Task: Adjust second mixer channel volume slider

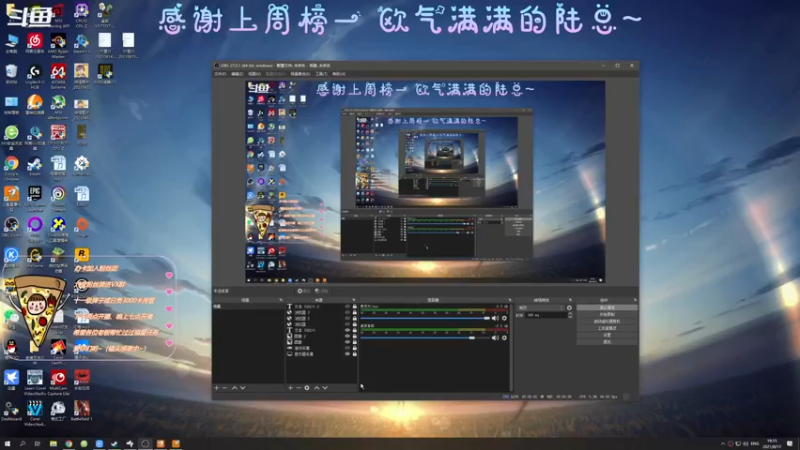Action: click(426, 338)
